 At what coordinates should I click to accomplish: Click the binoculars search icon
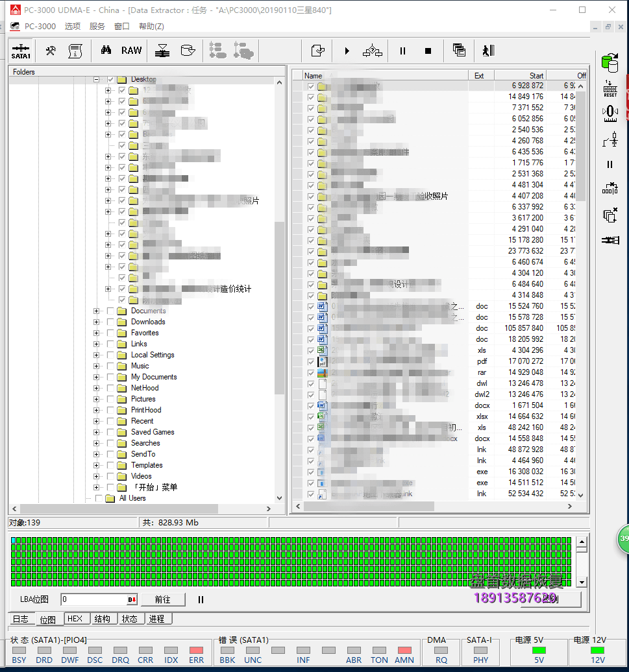[106, 50]
